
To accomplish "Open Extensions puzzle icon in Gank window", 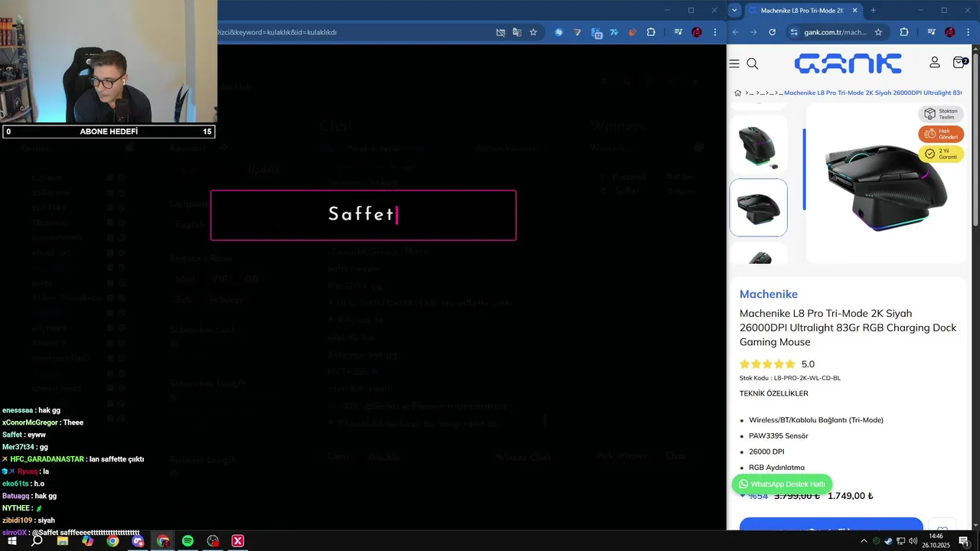I will 904,32.
